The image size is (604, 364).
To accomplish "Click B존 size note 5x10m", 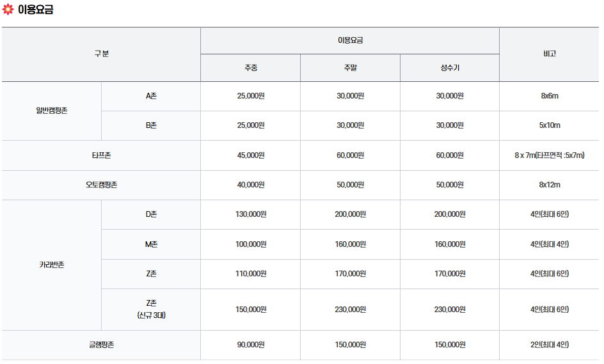I will 550,125.
